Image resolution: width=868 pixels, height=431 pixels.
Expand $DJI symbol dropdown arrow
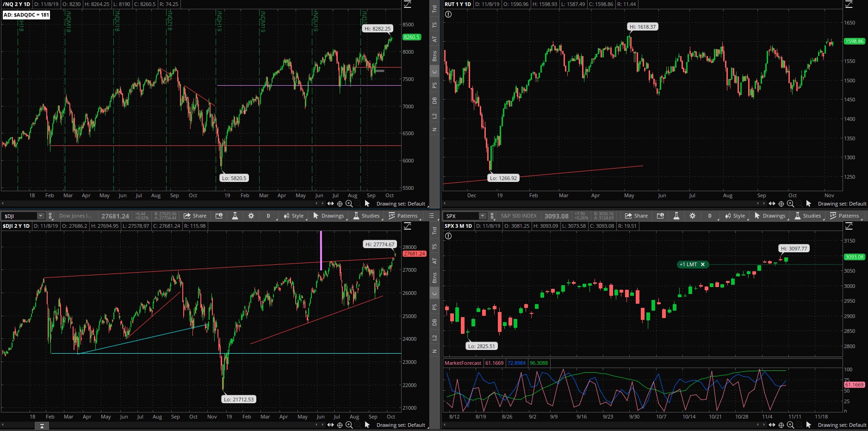pos(40,216)
